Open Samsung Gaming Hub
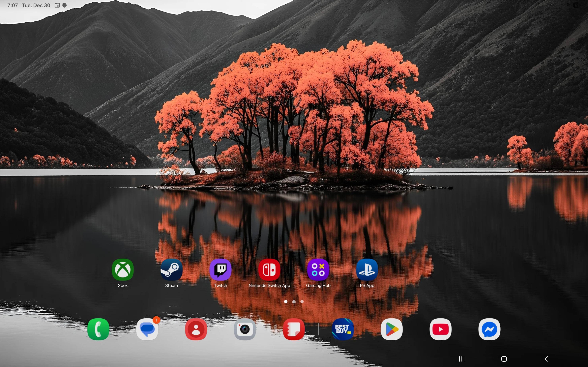 pyautogui.click(x=318, y=269)
